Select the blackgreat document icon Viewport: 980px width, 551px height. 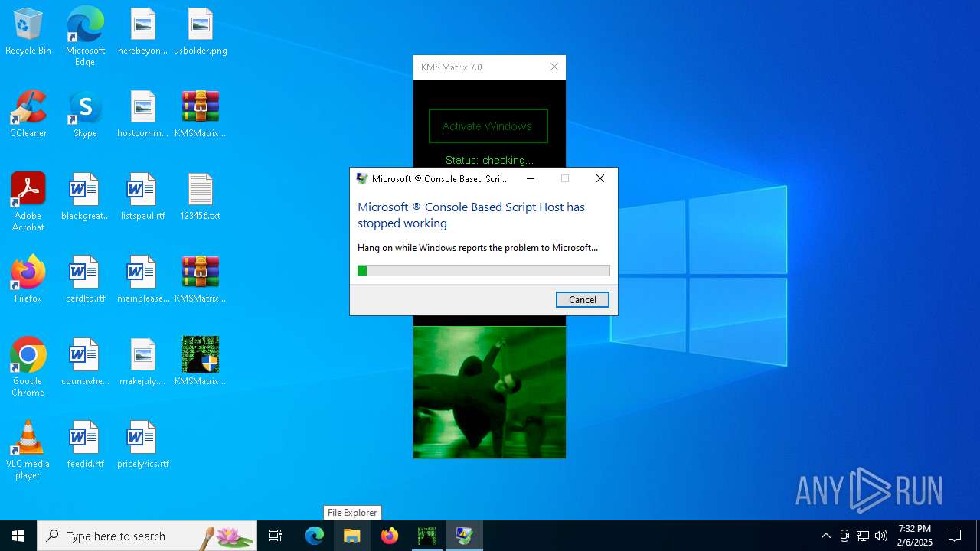pyautogui.click(x=85, y=197)
